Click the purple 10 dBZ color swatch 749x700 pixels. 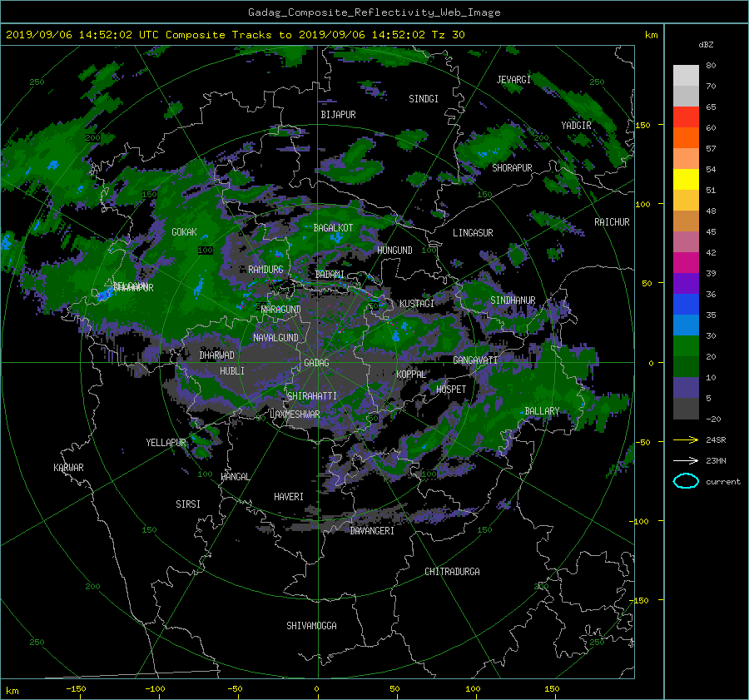pos(686,387)
